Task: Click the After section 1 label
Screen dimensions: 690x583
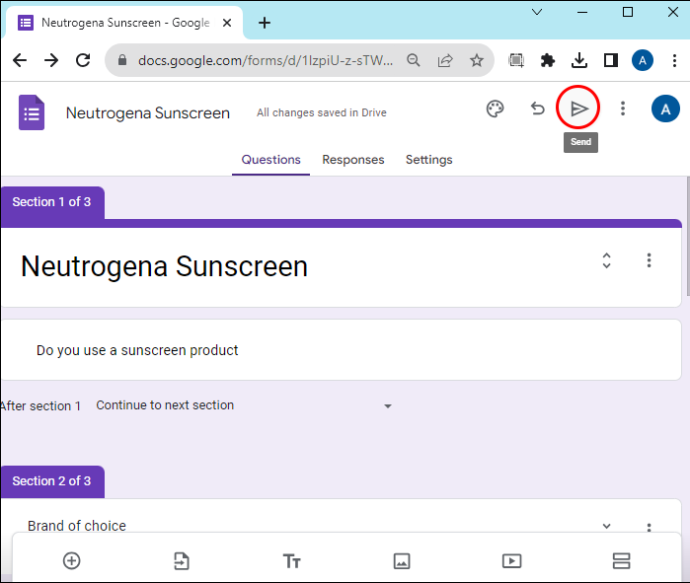Action: click(40, 406)
